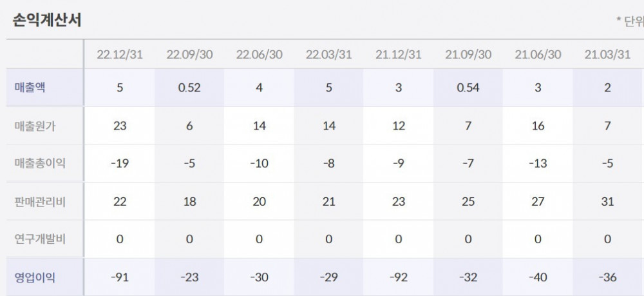Click the 22.12/31 column header
This screenshot has height=296, width=644.
click(x=120, y=54)
